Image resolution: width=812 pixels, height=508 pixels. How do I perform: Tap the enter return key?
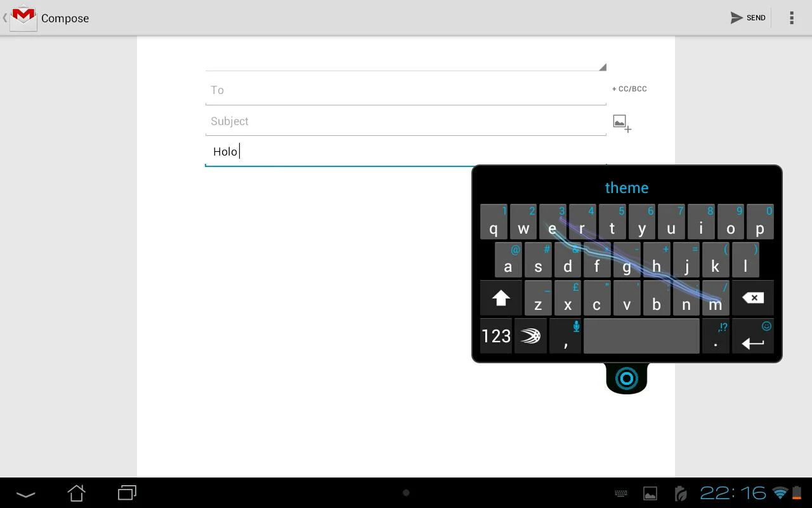tap(753, 336)
